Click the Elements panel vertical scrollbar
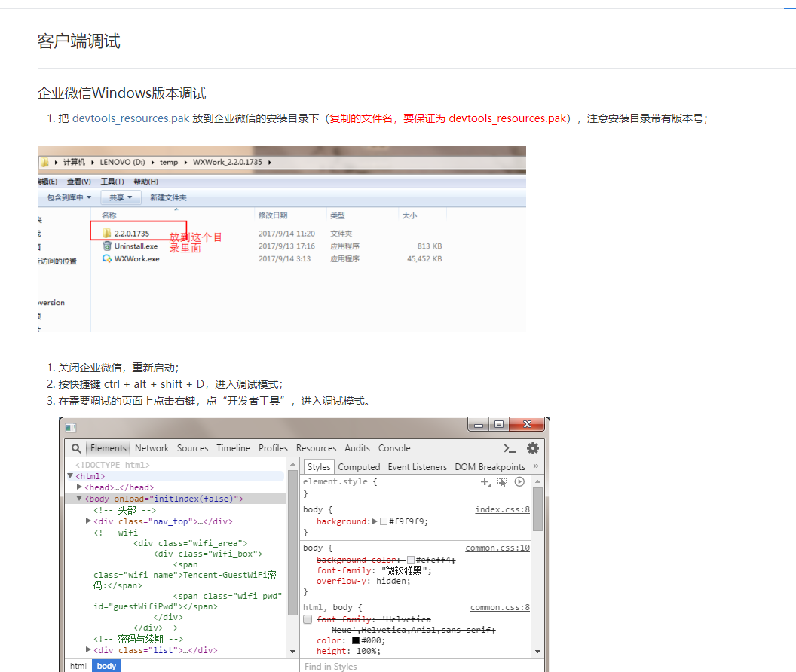 293,542
